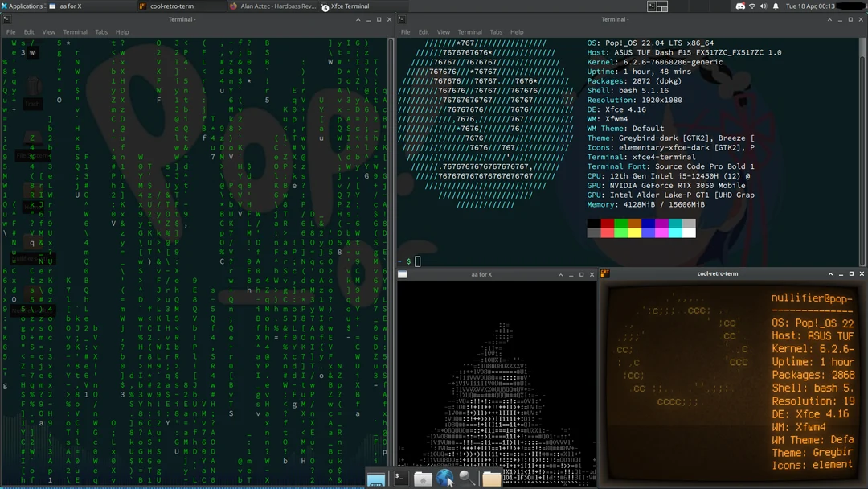Open the application finder magnifying glass in dock
This screenshot has height=489, width=868.
click(467, 478)
